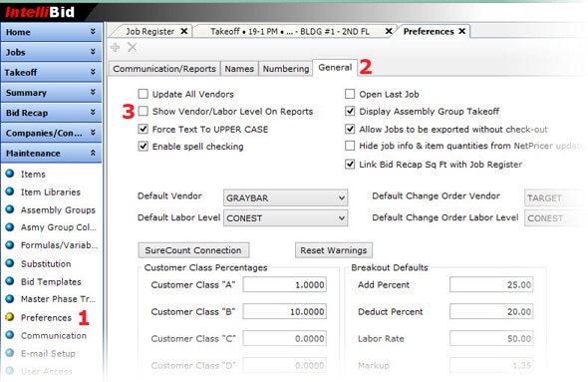Click Customer Class "C" percentage field
Screen dimensions: 588x382
click(x=285, y=338)
